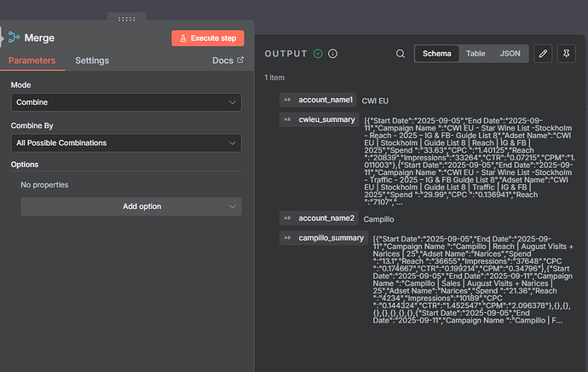
Task: Switch output view to Table
Action: click(475, 54)
